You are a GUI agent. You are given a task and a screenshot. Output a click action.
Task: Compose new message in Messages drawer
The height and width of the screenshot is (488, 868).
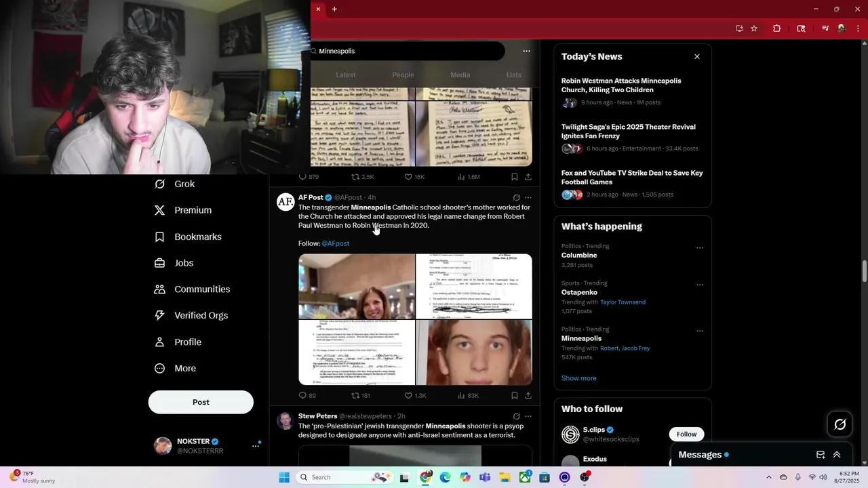point(821,455)
